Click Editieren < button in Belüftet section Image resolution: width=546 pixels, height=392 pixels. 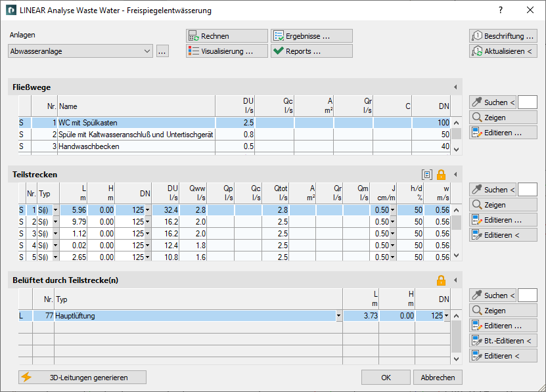[x=503, y=356]
